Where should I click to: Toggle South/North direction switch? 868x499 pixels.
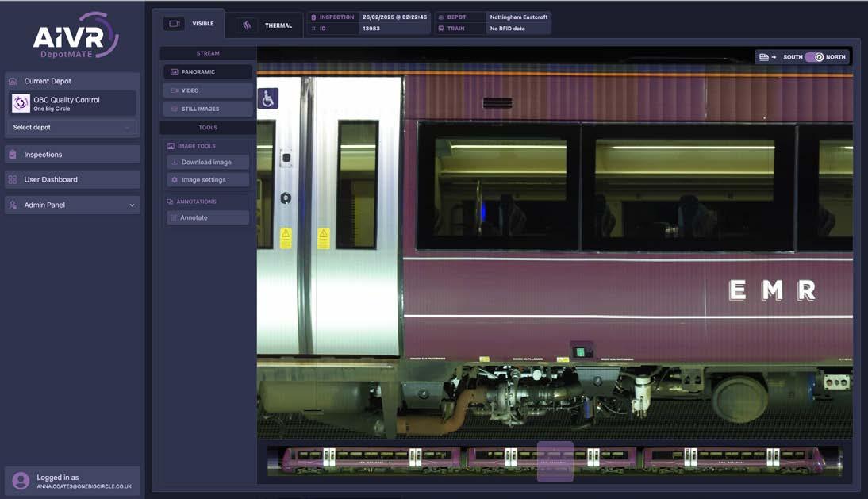814,57
